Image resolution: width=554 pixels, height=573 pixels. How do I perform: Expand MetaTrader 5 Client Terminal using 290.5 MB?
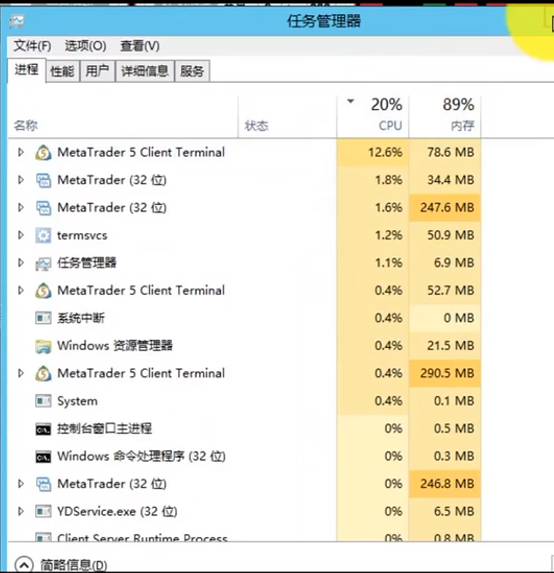(x=21, y=373)
